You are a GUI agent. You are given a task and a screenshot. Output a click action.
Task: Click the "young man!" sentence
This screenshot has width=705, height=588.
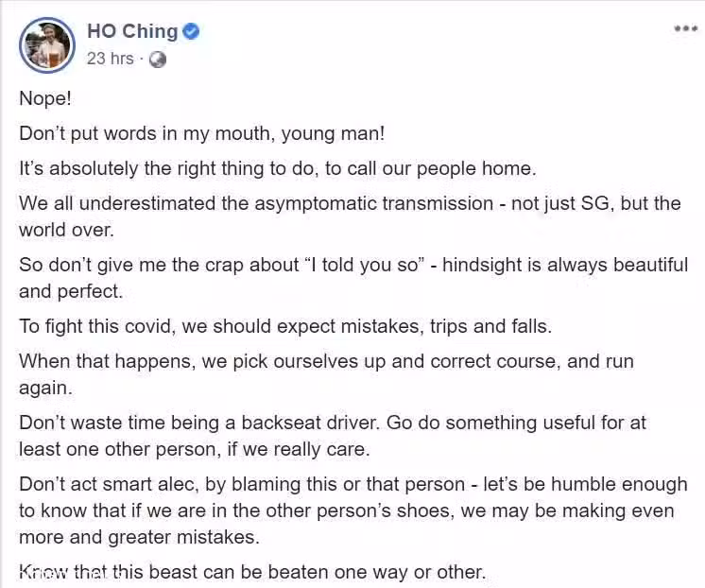(202, 133)
